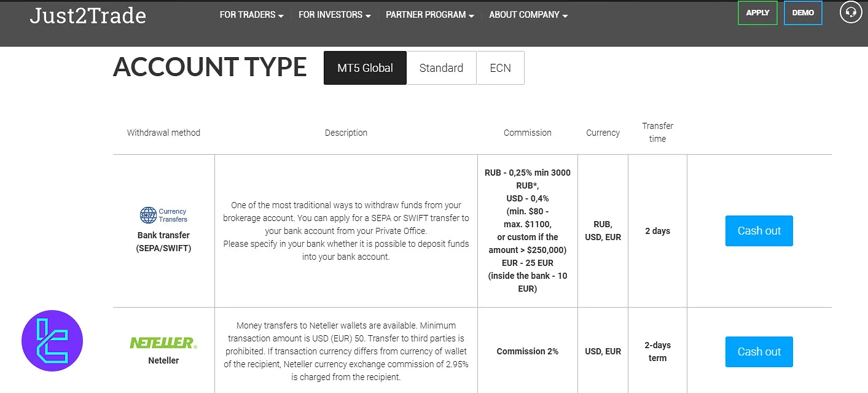Open a Demo account via the header button
This screenshot has width=868, height=393.
click(x=803, y=13)
